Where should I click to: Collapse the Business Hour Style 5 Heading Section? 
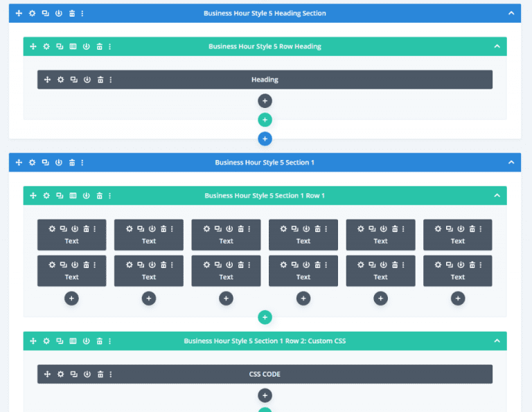click(511, 13)
